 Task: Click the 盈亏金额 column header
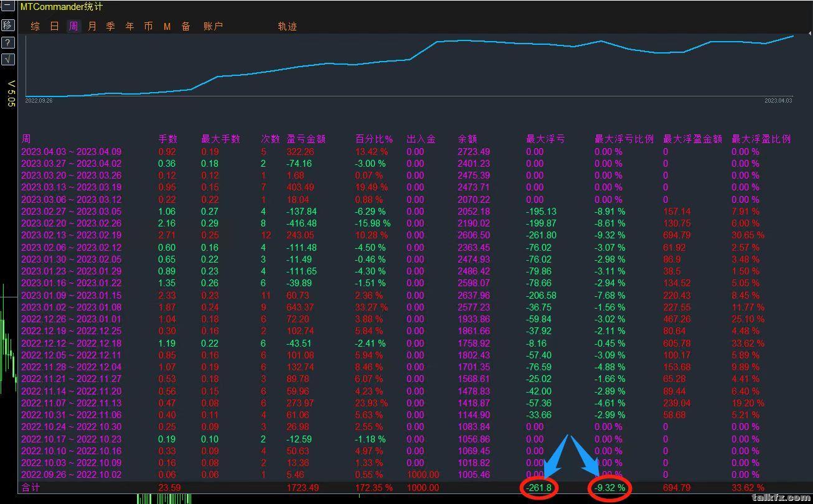tap(306, 139)
